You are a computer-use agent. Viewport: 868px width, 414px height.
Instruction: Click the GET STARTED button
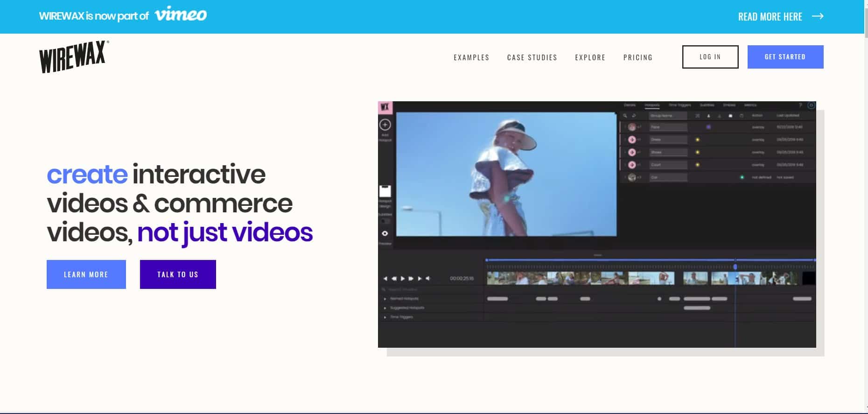coord(785,57)
